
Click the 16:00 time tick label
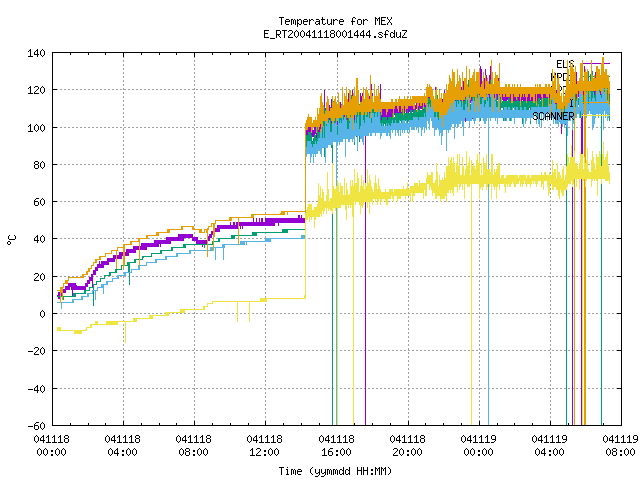coord(336,452)
